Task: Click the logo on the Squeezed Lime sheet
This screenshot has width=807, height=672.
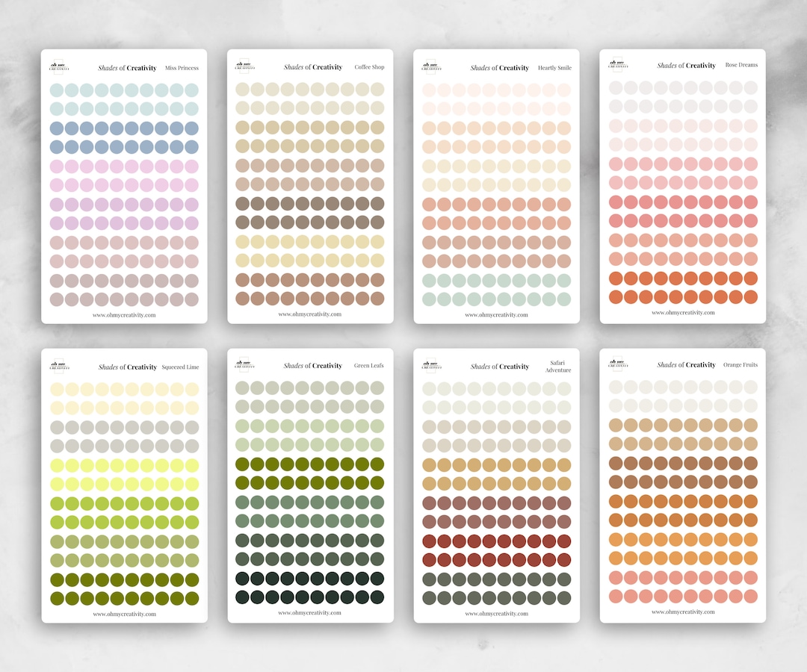Action: (59, 366)
